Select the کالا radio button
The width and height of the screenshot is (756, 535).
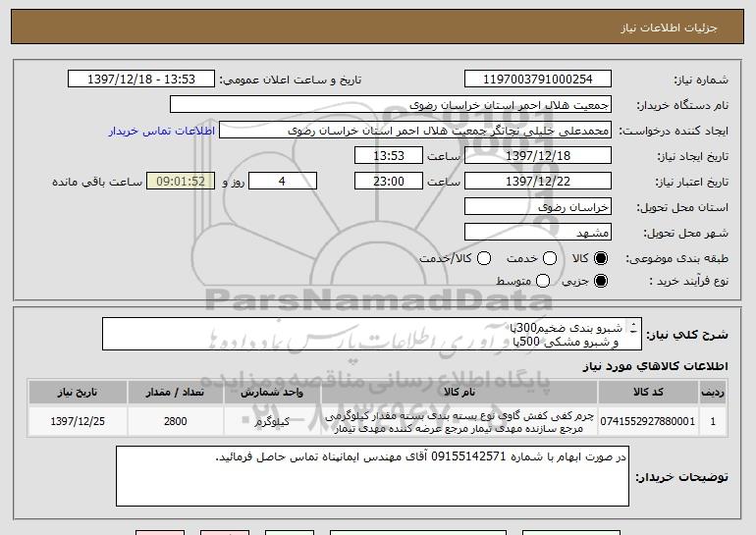(600, 258)
